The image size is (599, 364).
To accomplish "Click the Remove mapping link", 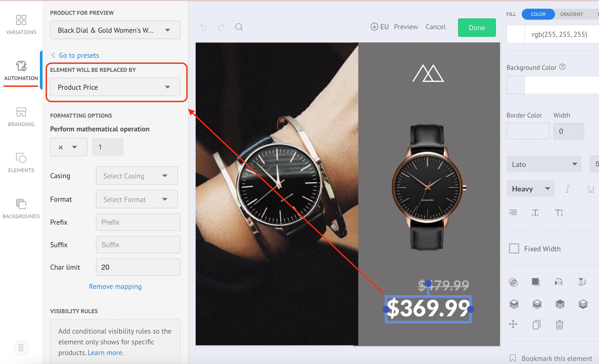I will coord(115,287).
